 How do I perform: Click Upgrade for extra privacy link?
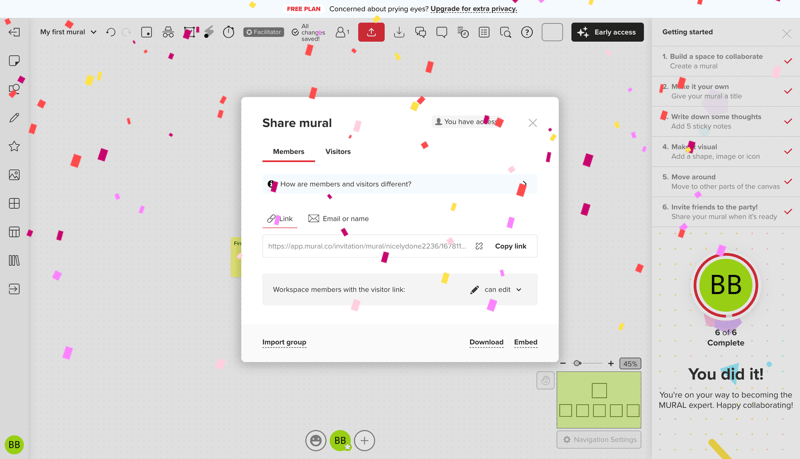tap(473, 9)
